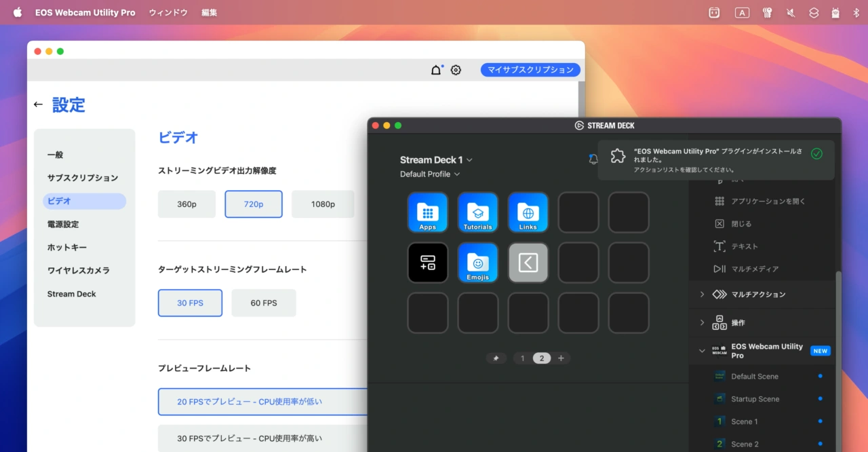
Task: Open the Apps folder key on Stream Deck
Action: (427, 212)
